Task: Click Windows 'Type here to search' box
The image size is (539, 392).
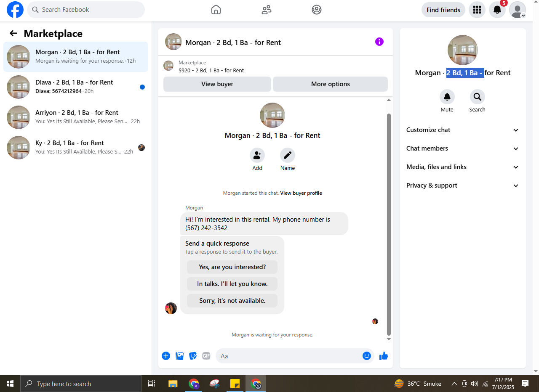Action: (x=81, y=384)
